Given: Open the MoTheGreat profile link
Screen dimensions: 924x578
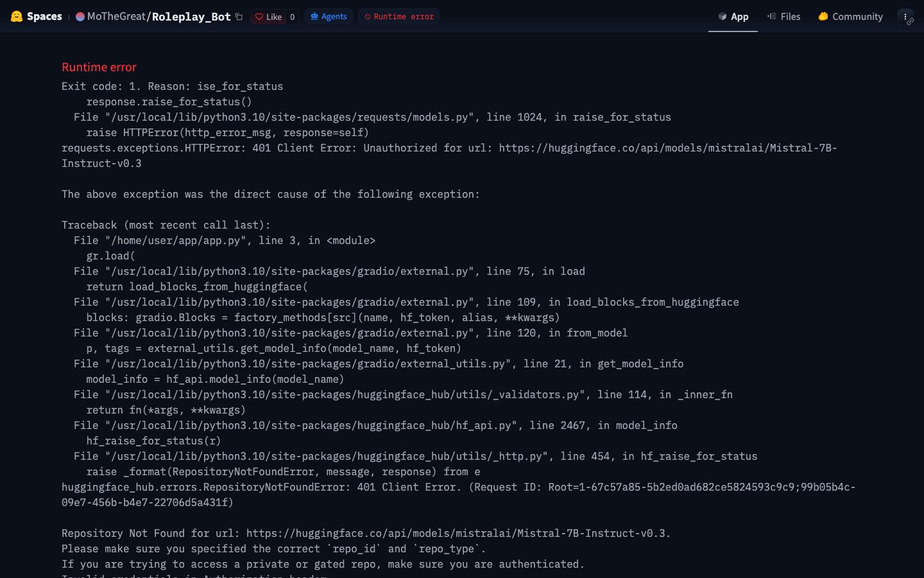Looking at the screenshot, I should tap(116, 17).
